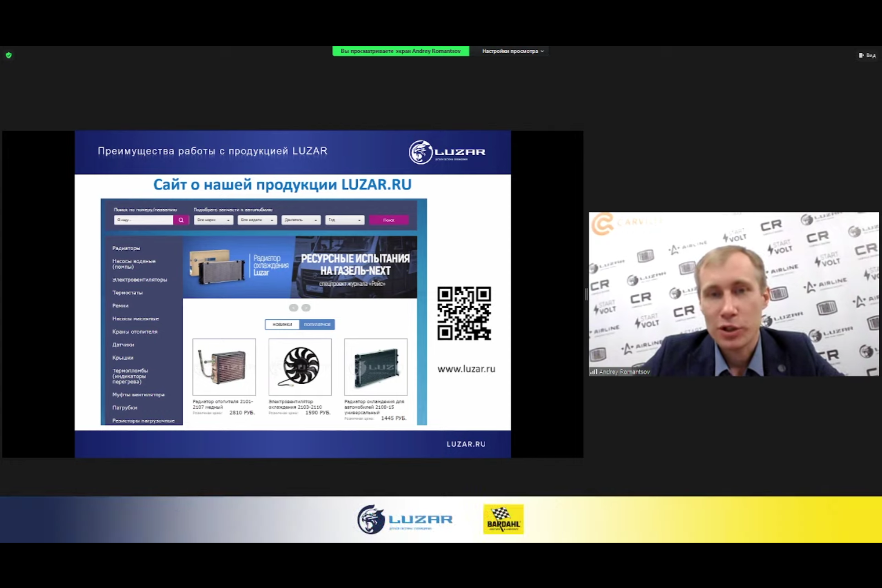Click Andrey Romantsov's video thumbnail
882x588 pixels.
(734, 294)
